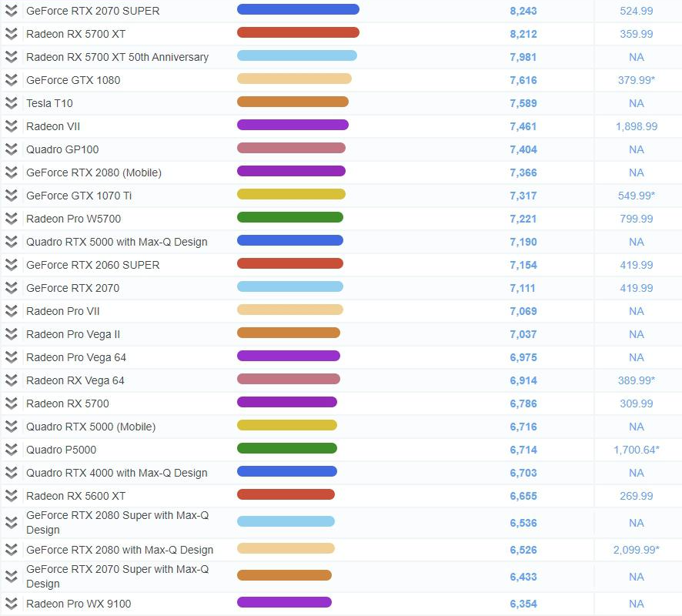The width and height of the screenshot is (682, 616).
Task: Open the Tesla T10 link
Action: [49, 103]
